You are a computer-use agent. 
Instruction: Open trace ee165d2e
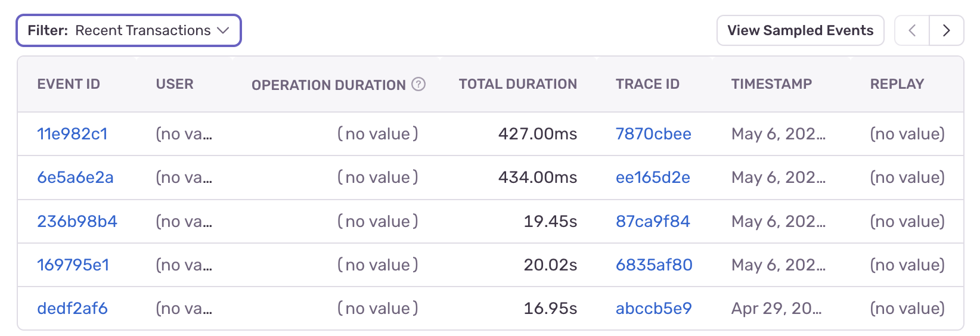[x=653, y=178]
